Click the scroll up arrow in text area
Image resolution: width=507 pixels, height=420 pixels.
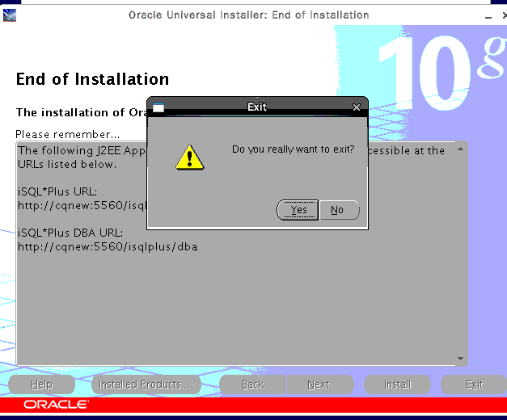click(460, 149)
